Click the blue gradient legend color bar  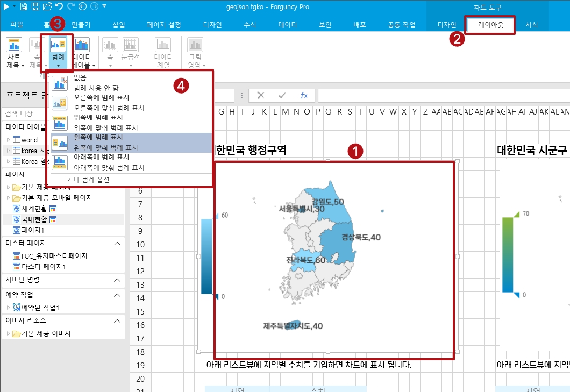coord(206,256)
